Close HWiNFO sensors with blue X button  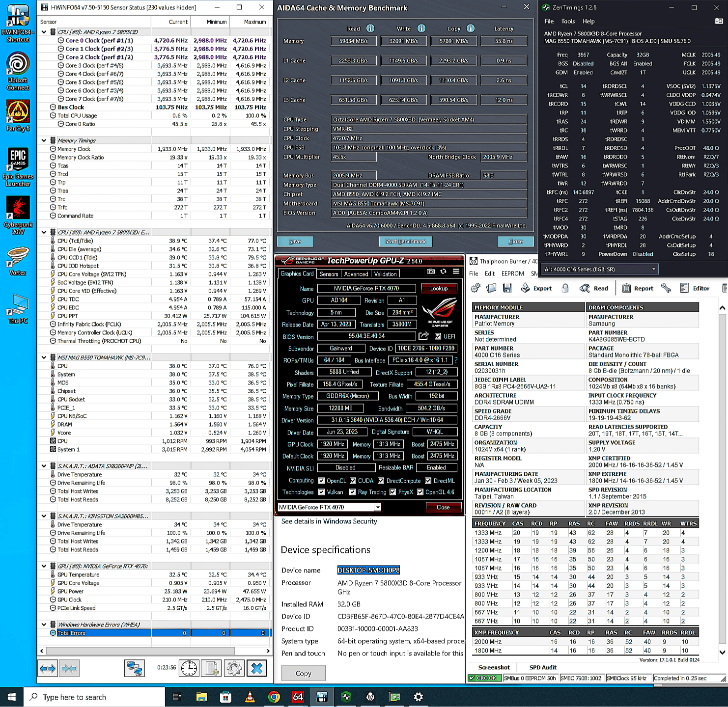pos(256,669)
